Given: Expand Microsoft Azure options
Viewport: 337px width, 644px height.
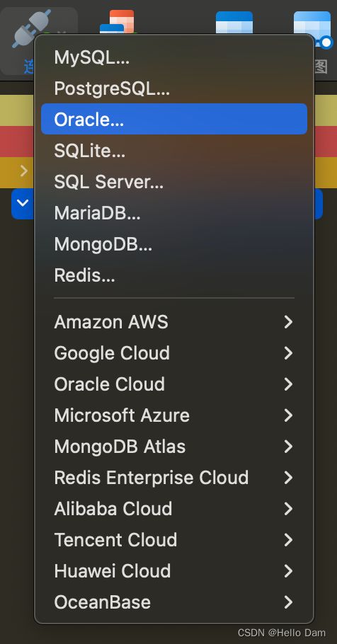Looking at the screenshot, I should coord(174,415).
